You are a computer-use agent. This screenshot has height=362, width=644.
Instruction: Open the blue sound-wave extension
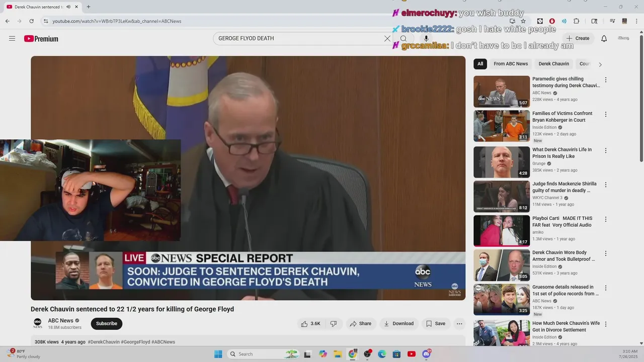pyautogui.click(x=564, y=21)
